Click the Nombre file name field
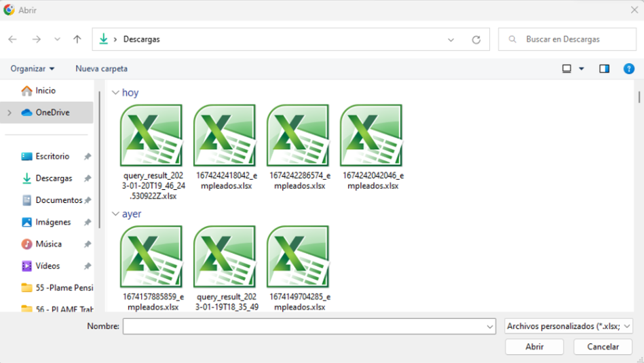Screen dimensions: 644x363 click(x=304, y=326)
